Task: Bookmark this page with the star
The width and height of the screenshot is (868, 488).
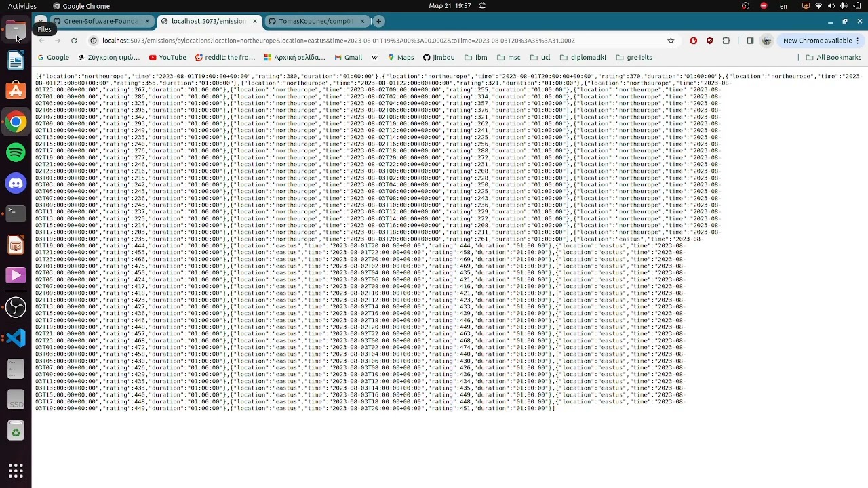Action: click(x=671, y=41)
